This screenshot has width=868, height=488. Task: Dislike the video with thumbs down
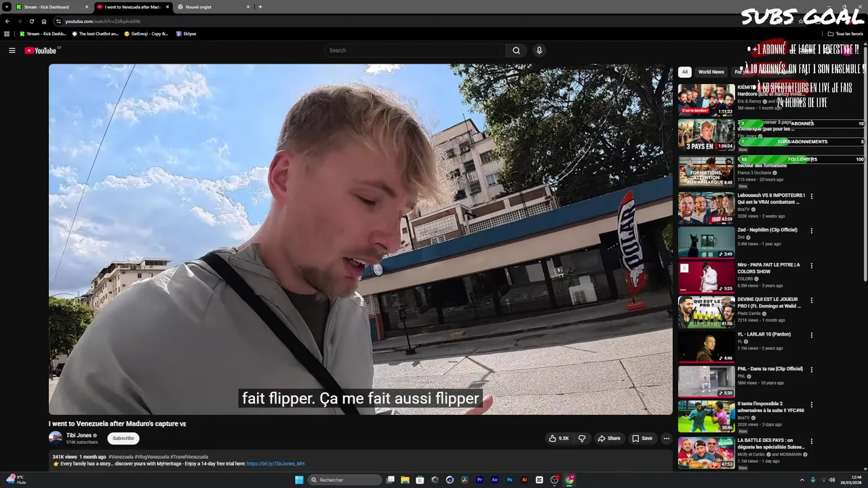(581, 439)
